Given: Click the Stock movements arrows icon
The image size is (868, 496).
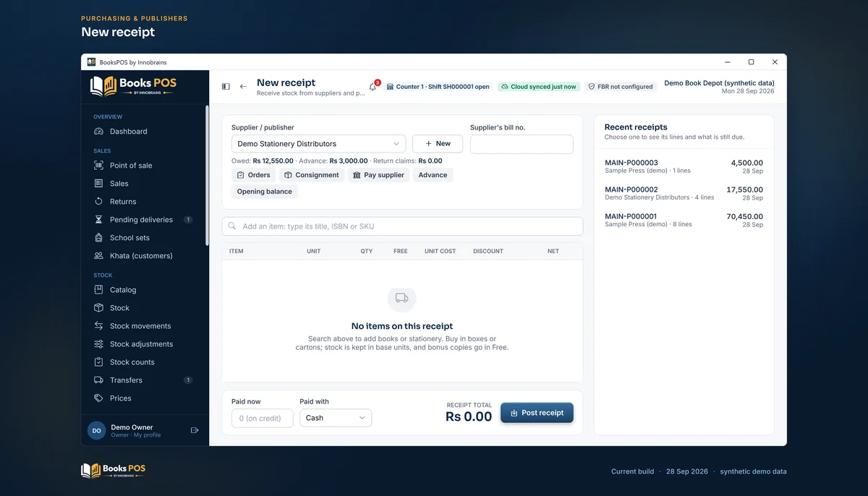Looking at the screenshot, I should point(99,326).
